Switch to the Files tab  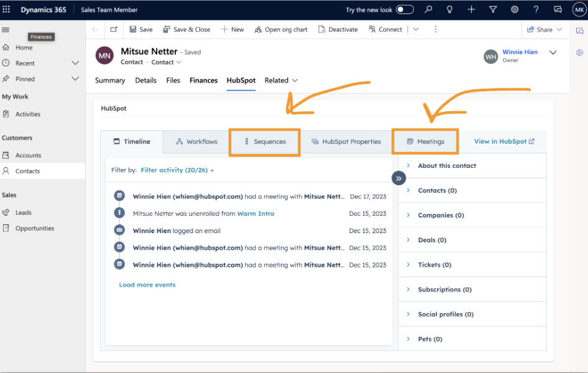pos(173,80)
